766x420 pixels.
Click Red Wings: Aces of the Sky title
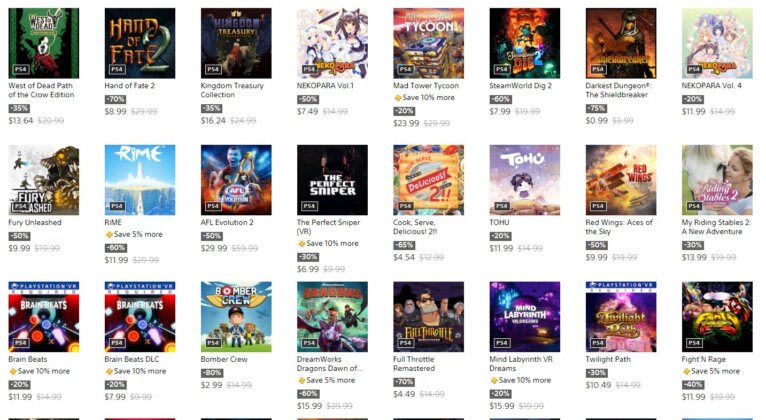click(x=621, y=227)
